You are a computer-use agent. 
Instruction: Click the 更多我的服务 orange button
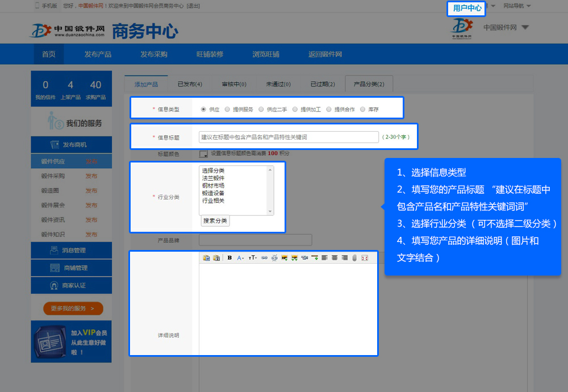coord(73,308)
